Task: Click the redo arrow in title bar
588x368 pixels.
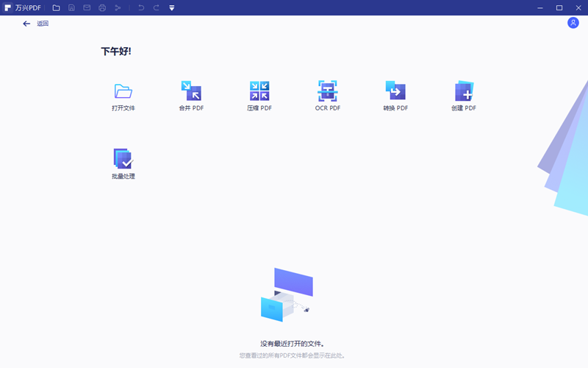Action: pyautogui.click(x=156, y=7)
